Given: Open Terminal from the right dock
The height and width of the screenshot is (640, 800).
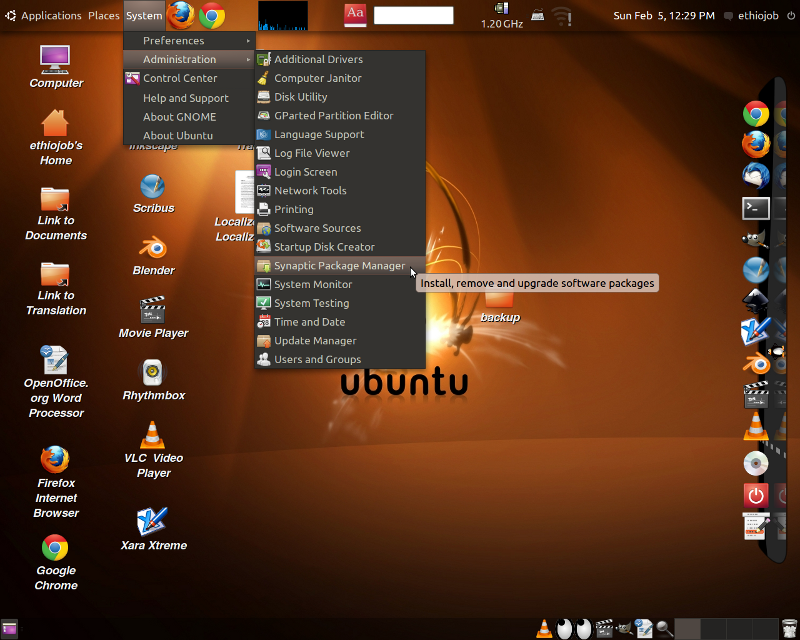Looking at the screenshot, I should point(756,208).
